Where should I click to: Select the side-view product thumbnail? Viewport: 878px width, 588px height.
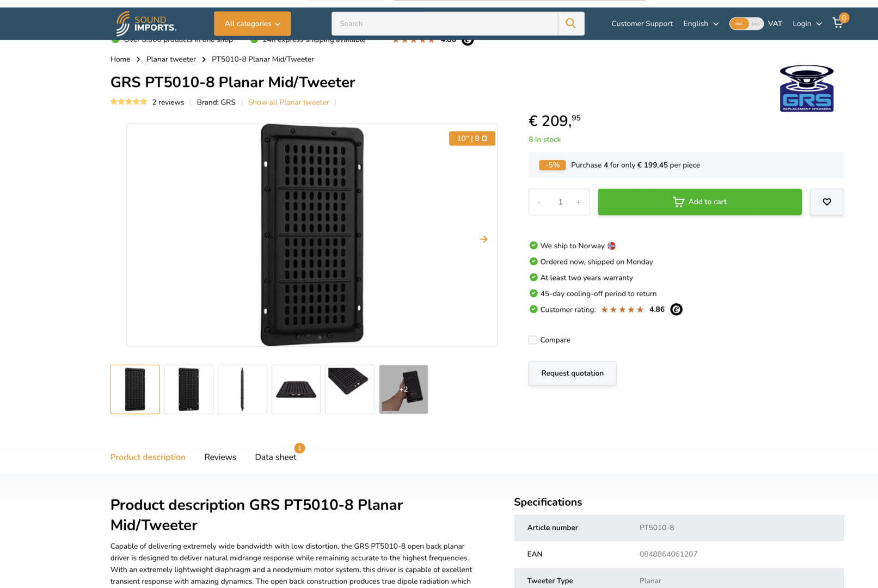pos(242,389)
